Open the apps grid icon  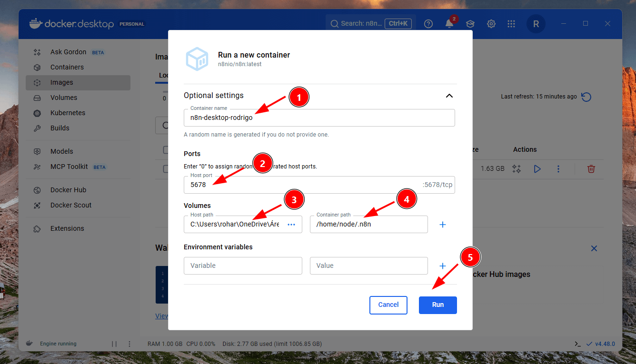tap(511, 24)
